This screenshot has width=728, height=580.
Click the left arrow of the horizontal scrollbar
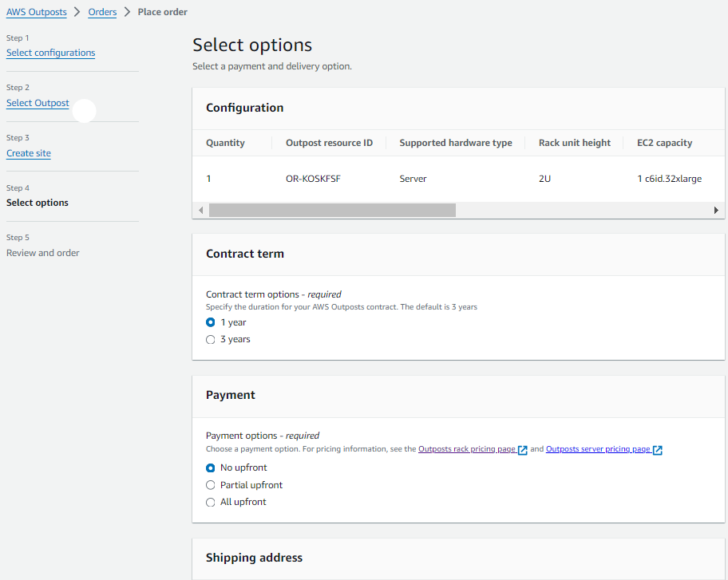point(200,210)
